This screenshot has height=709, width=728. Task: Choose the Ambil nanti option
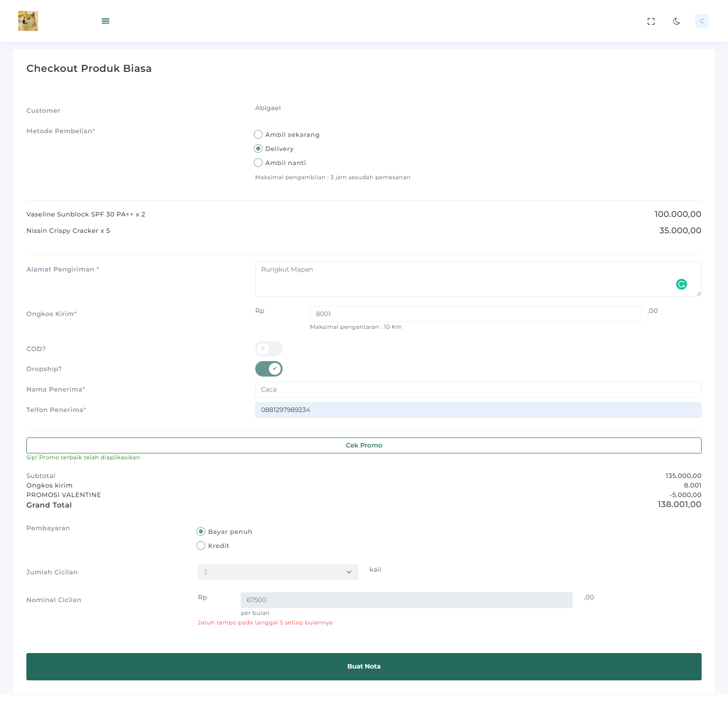258,163
